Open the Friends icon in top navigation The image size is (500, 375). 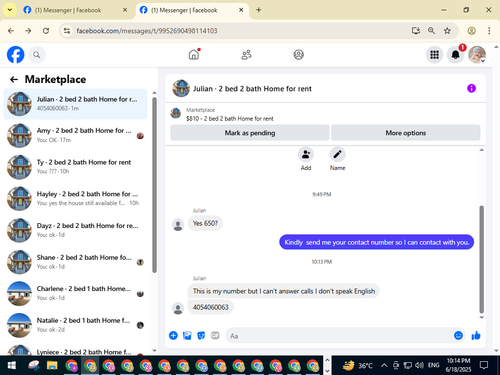pos(246,55)
